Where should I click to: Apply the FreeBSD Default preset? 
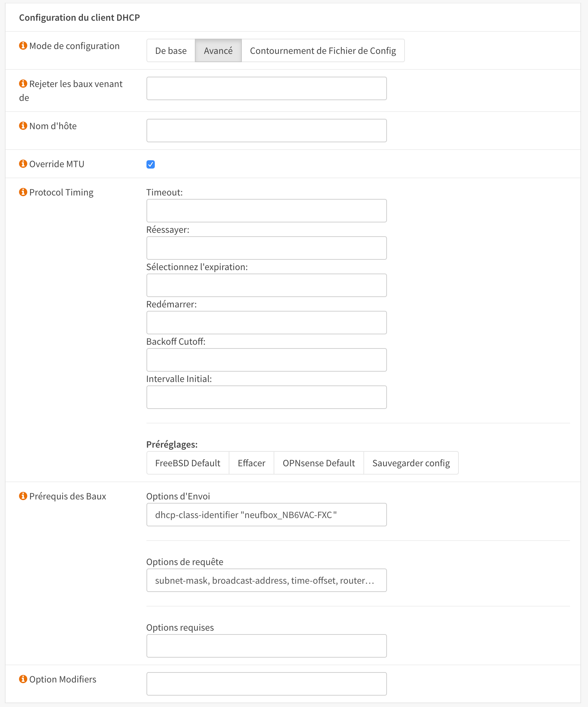click(188, 463)
